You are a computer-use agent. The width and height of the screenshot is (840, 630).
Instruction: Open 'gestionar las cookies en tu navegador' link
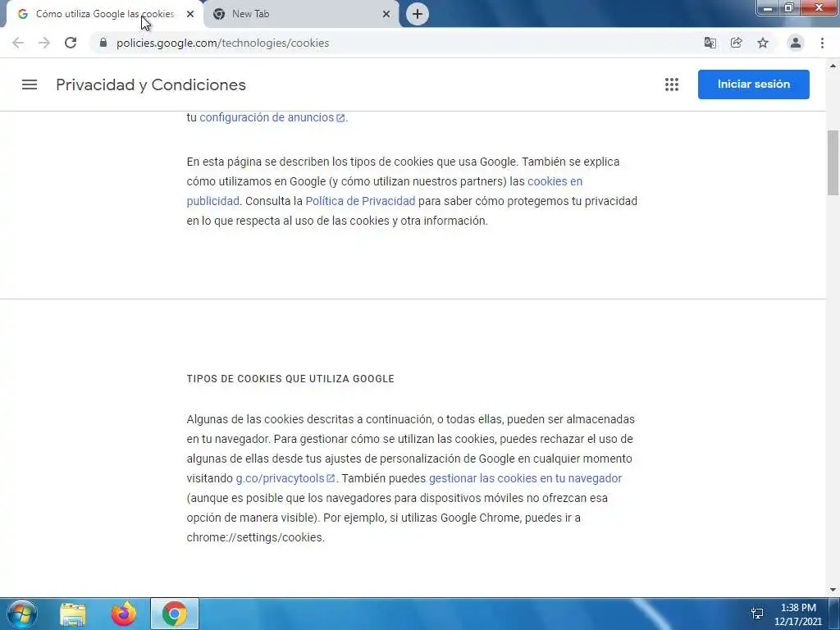click(525, 478)
